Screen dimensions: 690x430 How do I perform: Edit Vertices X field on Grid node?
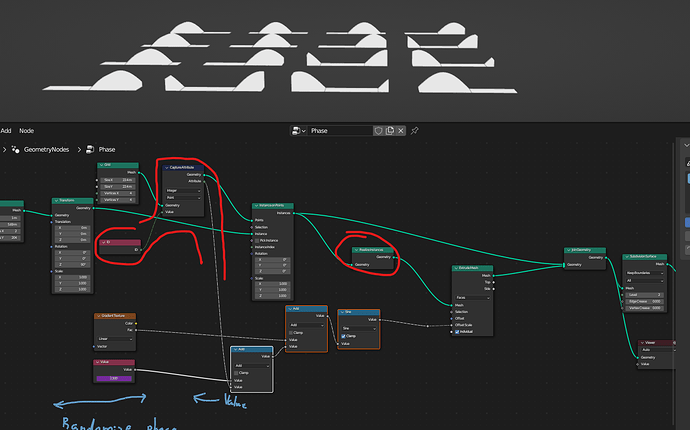(117, 193)
